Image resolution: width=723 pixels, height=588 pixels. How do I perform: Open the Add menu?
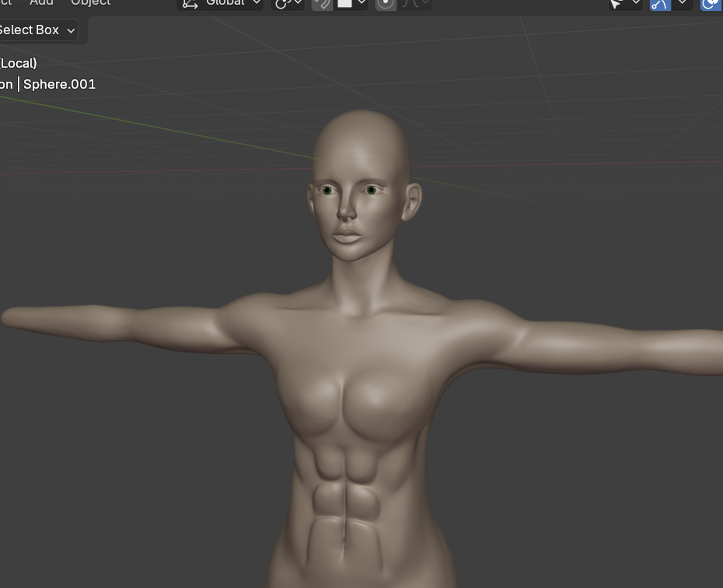[41, 2]
